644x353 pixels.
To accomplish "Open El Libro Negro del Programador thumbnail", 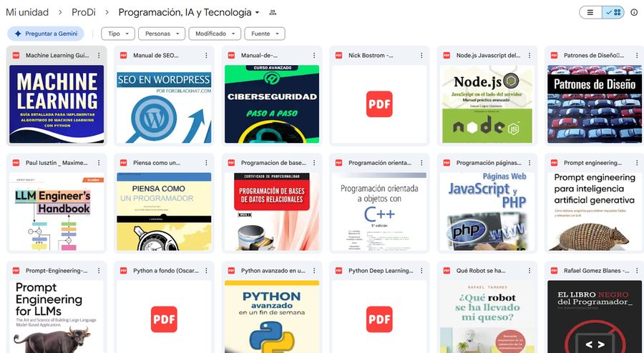I will tap(595, 317).
